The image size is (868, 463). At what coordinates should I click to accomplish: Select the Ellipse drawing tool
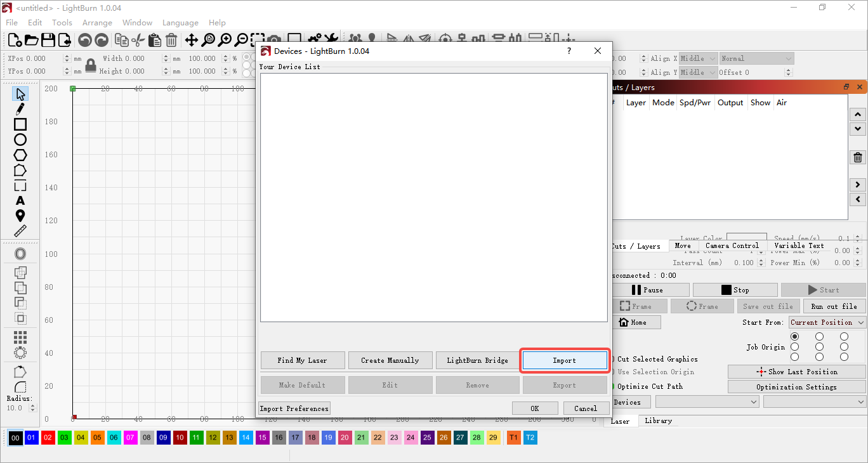[x=20, y=140]
